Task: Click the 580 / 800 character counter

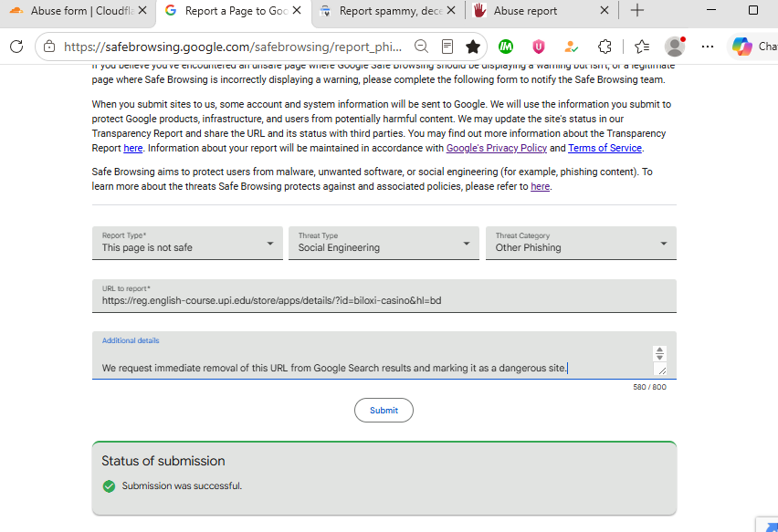Action: coord(649,387)
